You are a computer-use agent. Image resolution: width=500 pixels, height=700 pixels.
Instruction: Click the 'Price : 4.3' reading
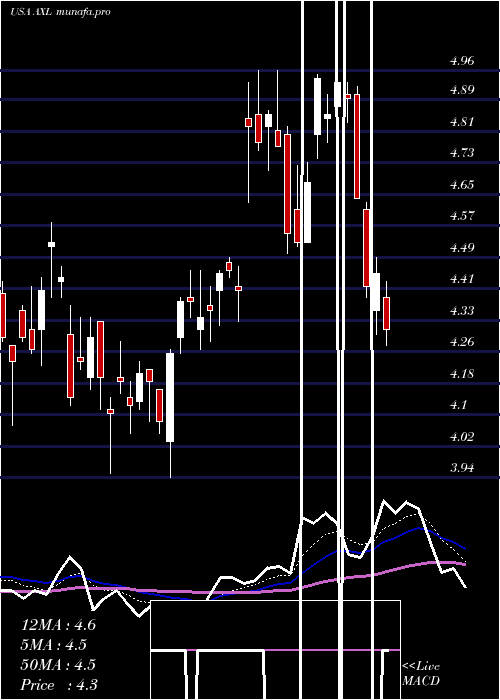59,685
